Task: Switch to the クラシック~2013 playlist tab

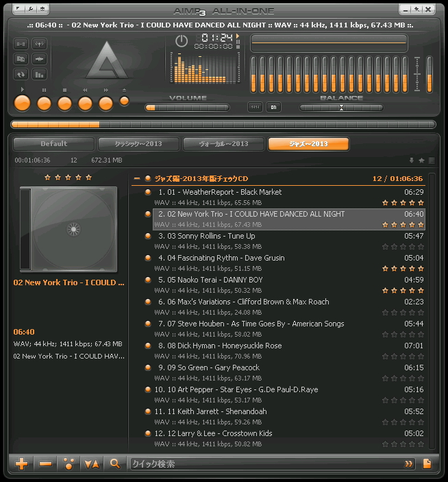Action: 138,144
